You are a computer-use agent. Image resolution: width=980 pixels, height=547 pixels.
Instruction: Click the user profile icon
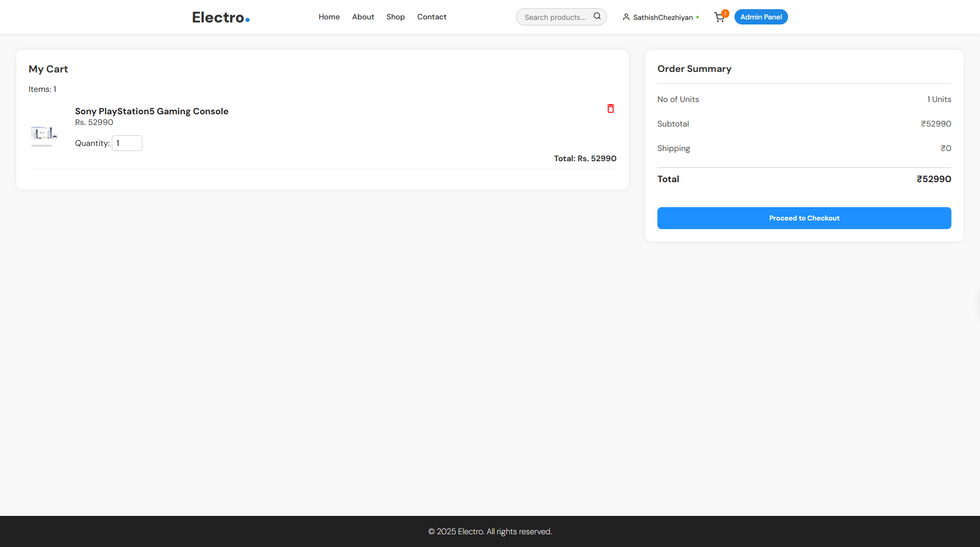pos(626,17)
